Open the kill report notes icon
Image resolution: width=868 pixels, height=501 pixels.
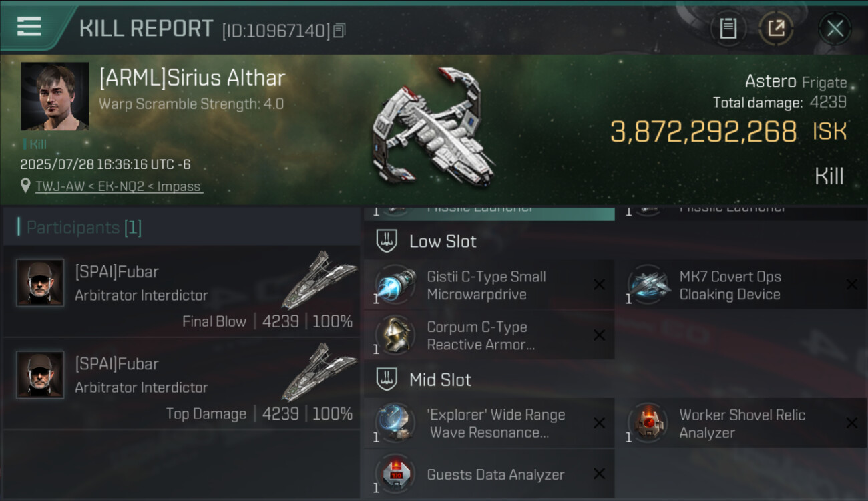(728, 29)
